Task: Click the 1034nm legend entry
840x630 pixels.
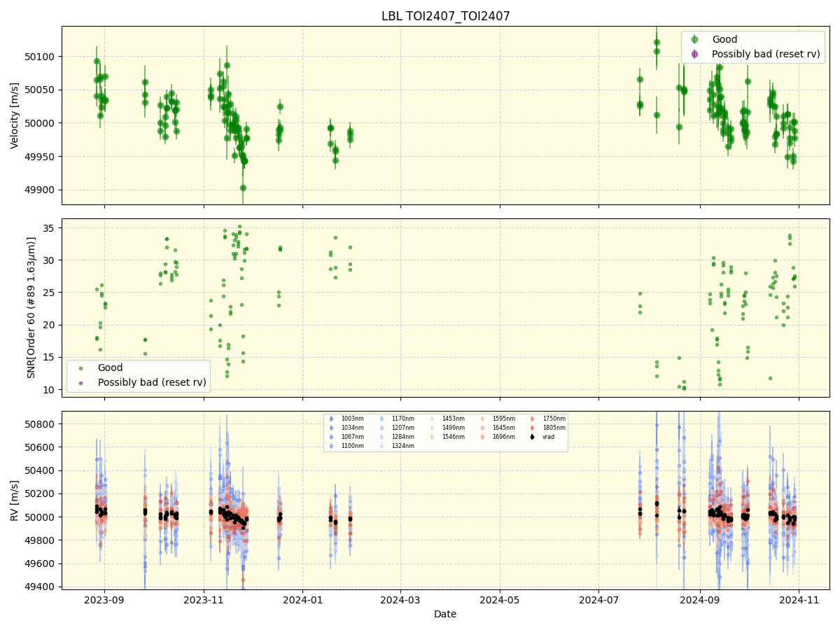Action: [346, 428]
